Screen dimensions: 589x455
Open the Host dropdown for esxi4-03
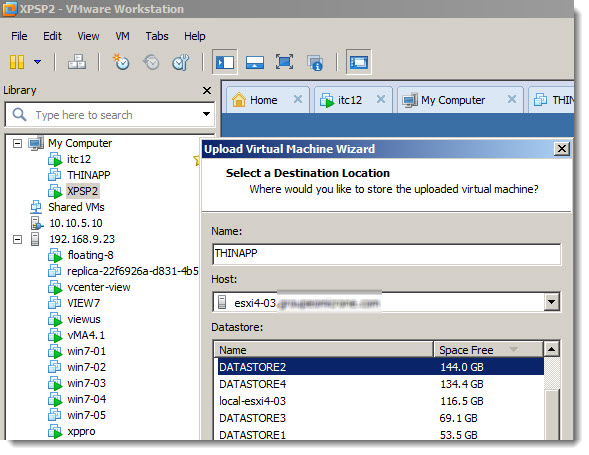tap(551, 302)
